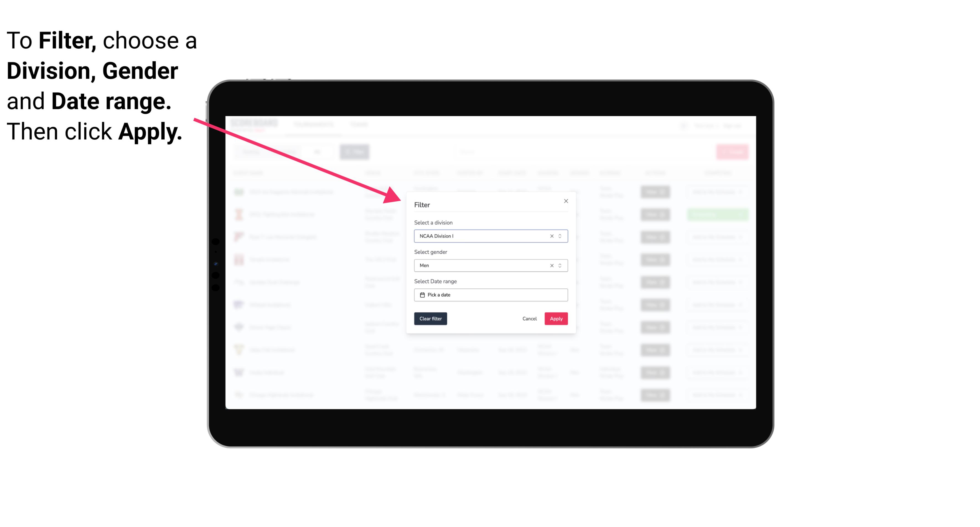Screen dimensions: 980x527
Task: Click the clear/X icon on NCAA Division I
Action: coord(551,236)
